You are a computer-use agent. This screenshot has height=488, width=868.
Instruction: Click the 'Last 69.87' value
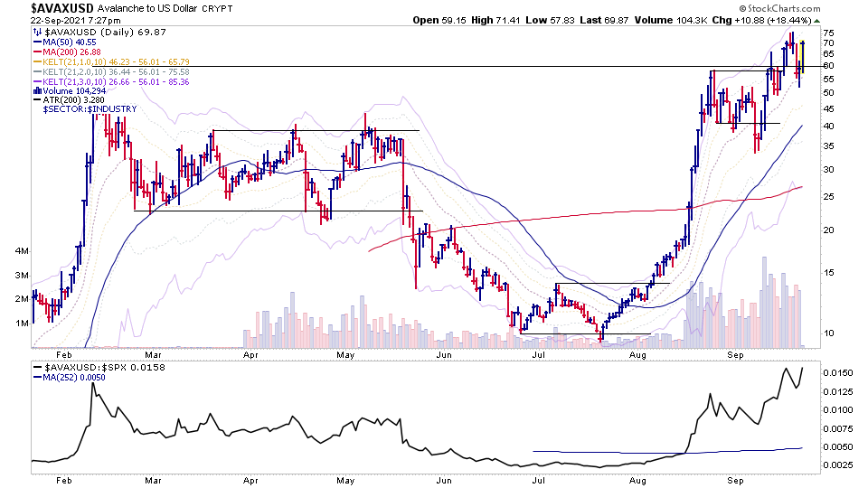[604, 20]
